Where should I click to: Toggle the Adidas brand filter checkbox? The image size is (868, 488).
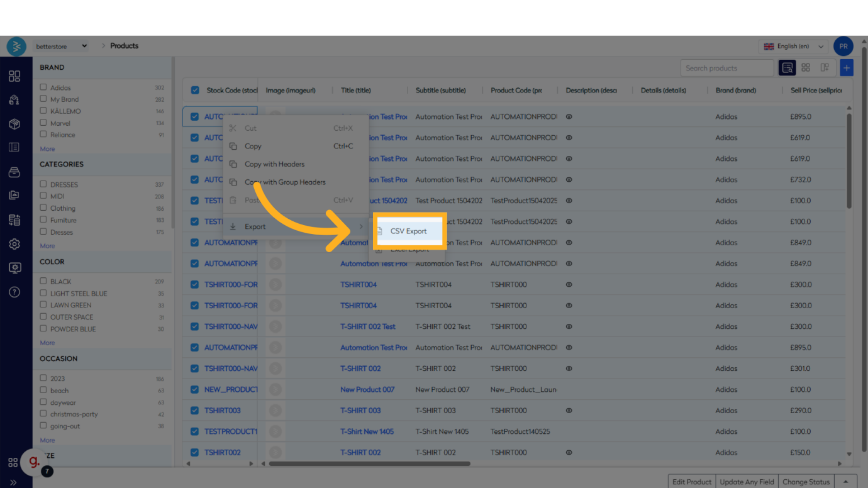point(43,87)
